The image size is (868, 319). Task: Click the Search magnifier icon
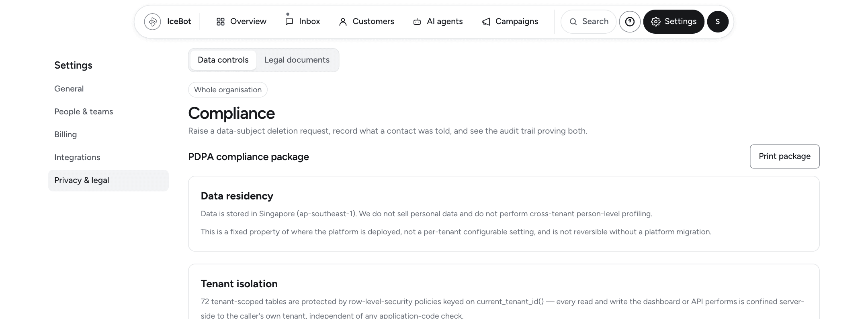click(573, 22)
